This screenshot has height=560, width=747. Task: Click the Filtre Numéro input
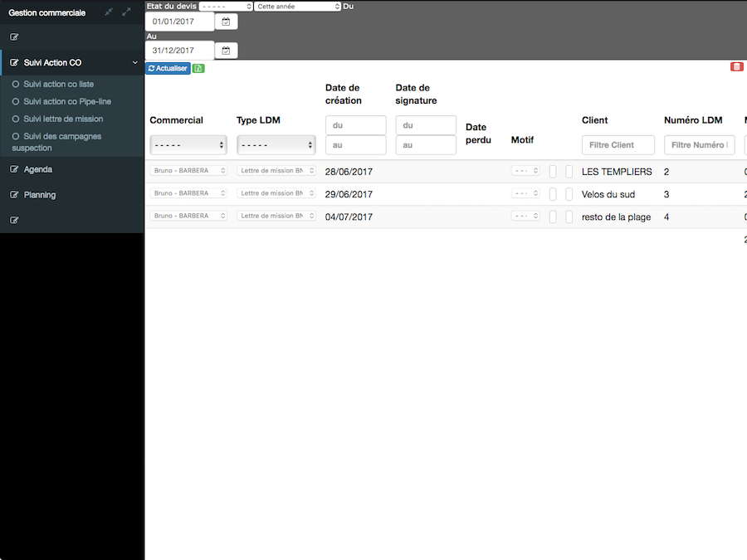[700, 144]
